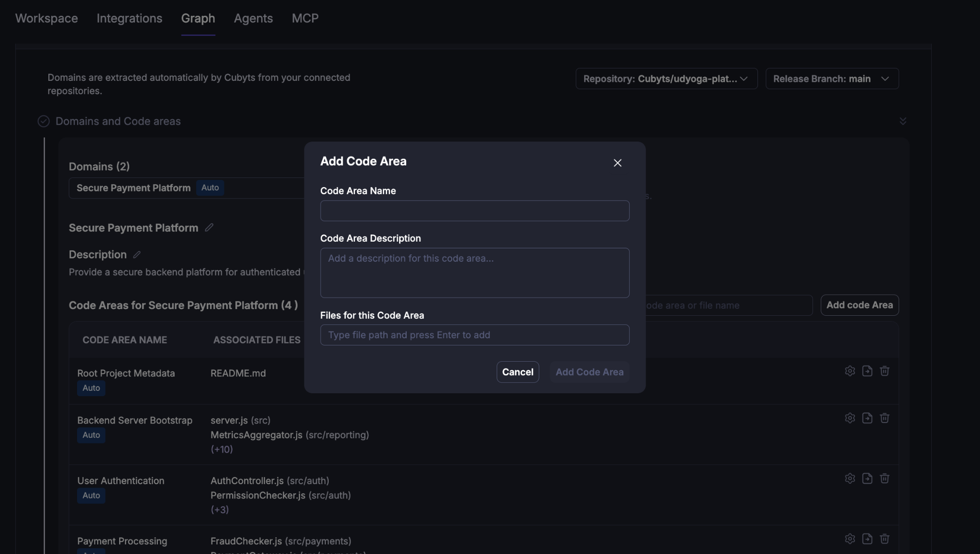Image resolution: width=980 pixels, height=554 pixels.
Task: Click the Payment Processing code area name
Action: [x=122, y=541]
